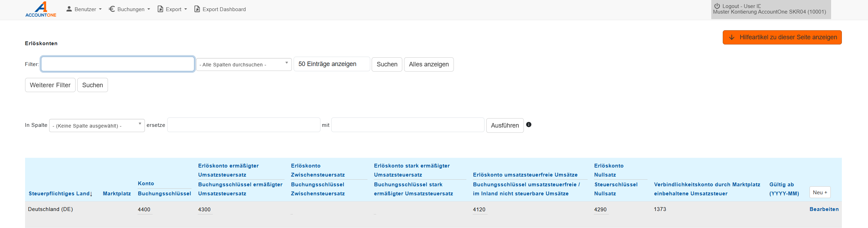The height and width of the screenshot is (228, 868).
Task: Click the Export Dashboard file icon
Action: click(x=197, y=9)
